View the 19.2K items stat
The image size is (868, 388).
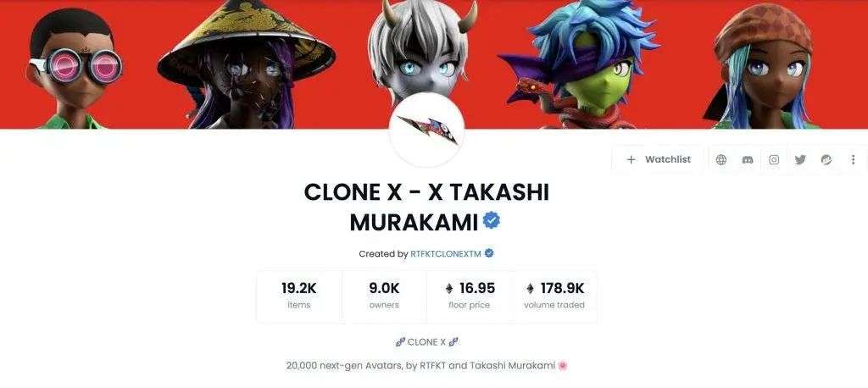299,297
